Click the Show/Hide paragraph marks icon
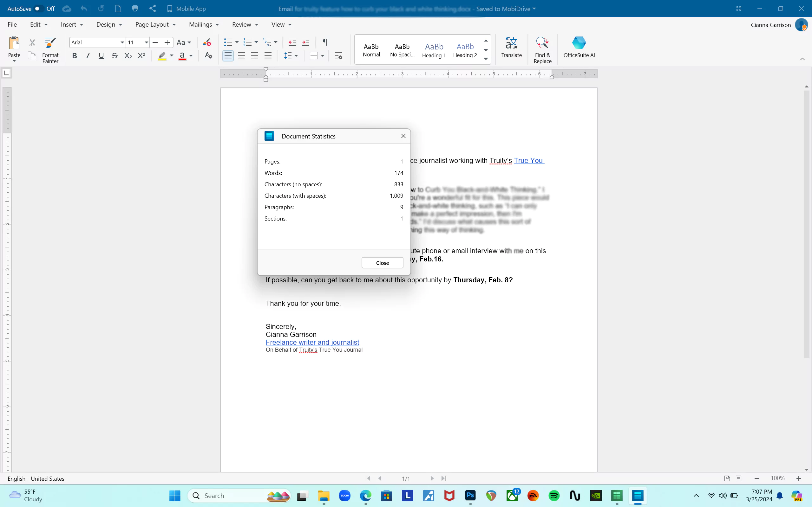 point(325,42)
